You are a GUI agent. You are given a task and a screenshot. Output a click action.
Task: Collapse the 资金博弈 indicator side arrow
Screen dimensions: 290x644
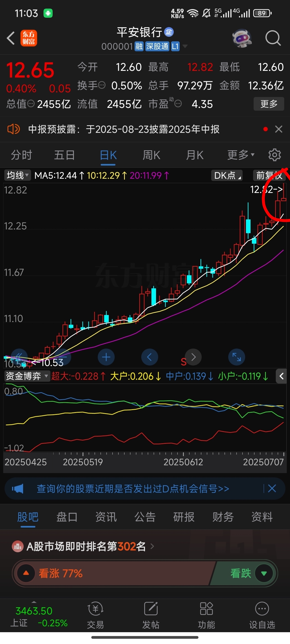tap(281, 376)
